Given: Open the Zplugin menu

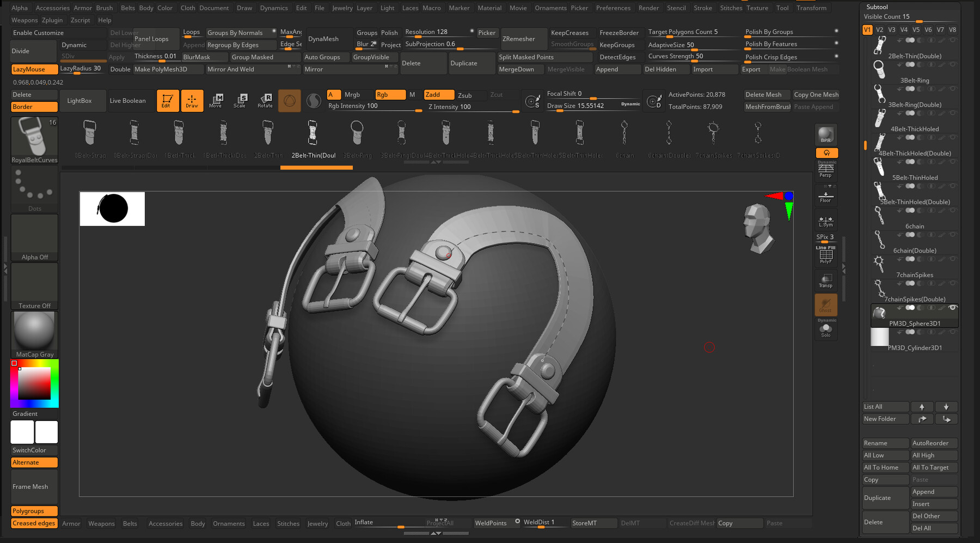Looking at the screenshot, I should [52, 20].
